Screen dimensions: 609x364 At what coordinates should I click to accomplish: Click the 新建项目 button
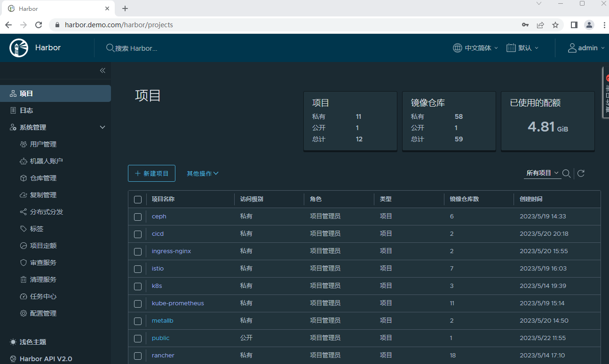click(151, 173)
